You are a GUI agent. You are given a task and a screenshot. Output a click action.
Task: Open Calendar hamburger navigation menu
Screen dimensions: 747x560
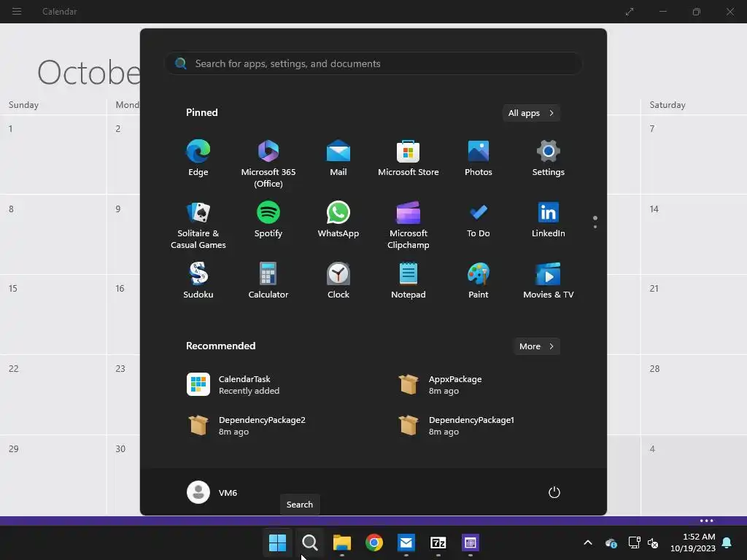[17, 12]
